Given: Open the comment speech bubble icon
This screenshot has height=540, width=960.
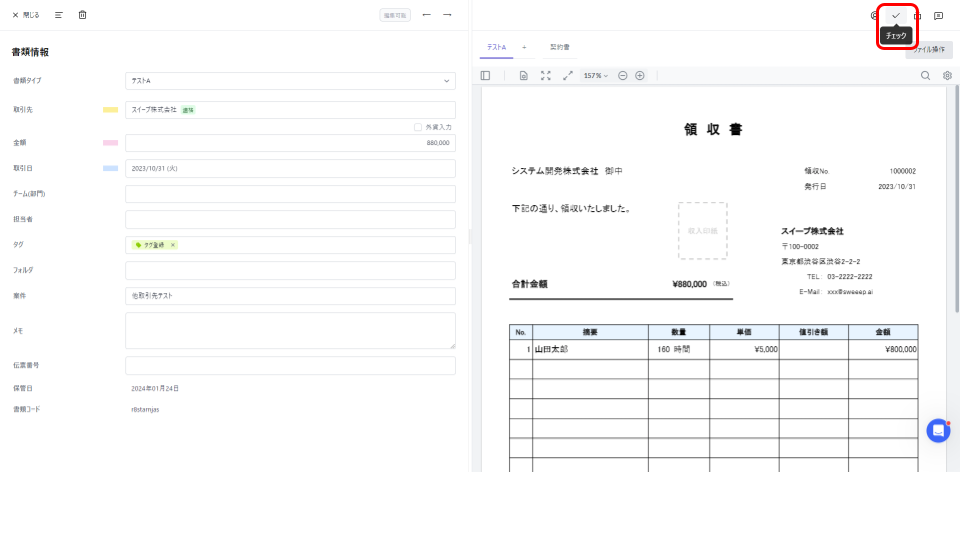Looking at the screenshot, I should tap(939, 16).
